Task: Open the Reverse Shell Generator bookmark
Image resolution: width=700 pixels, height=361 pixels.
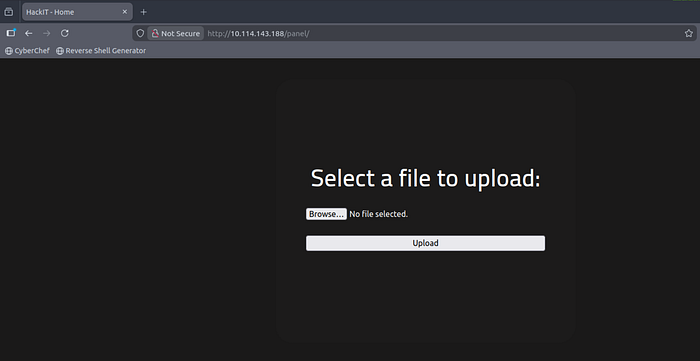Action: pos(101,51)
